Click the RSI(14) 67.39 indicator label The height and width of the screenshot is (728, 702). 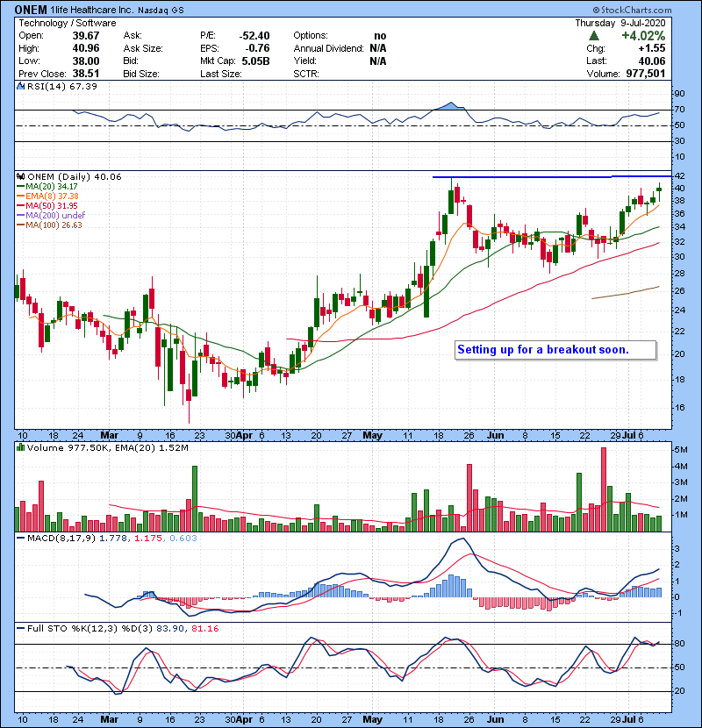pyautogui.click(x=61, y=86)
